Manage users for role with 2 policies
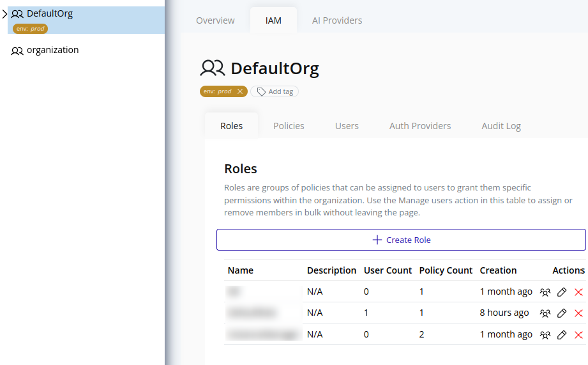 pos(545,335)
